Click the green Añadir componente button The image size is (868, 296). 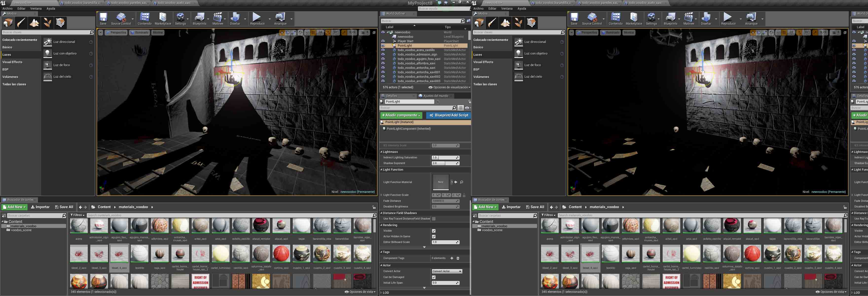pos(401,115)
